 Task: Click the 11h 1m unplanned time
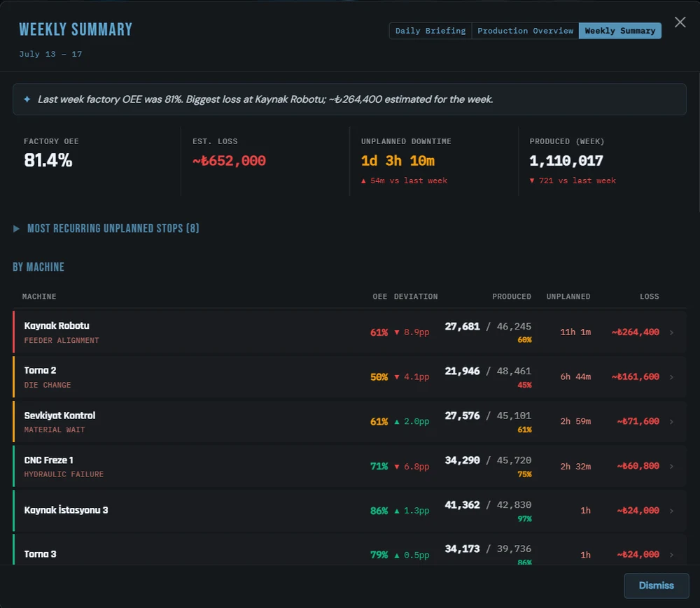pos(575,332)
